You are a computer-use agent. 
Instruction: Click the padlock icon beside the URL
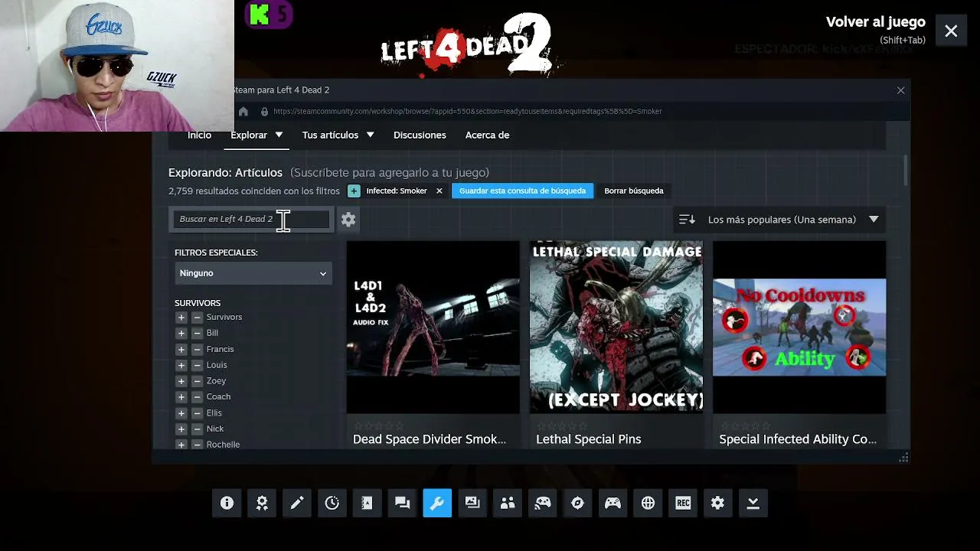(x=264, y=112)
